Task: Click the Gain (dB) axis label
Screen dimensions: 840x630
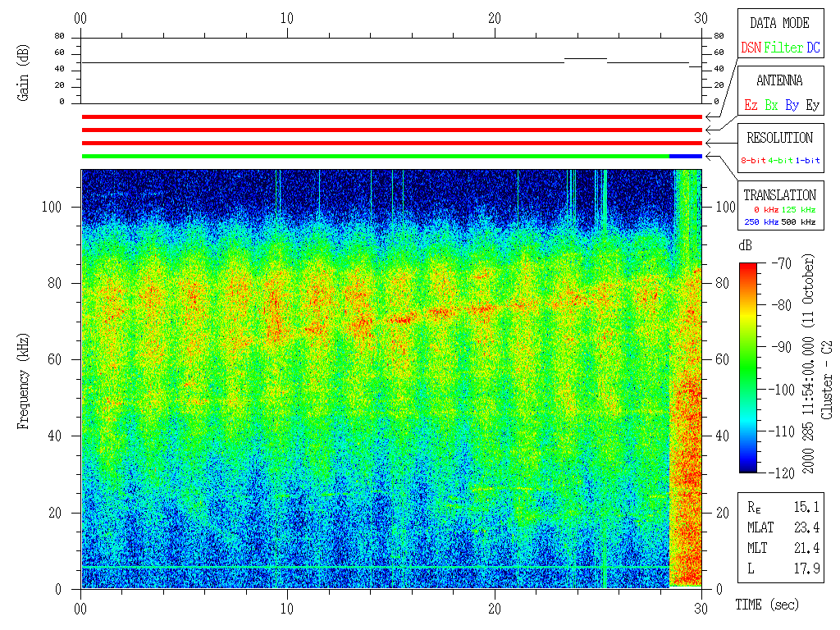Action: coord(23,70)
